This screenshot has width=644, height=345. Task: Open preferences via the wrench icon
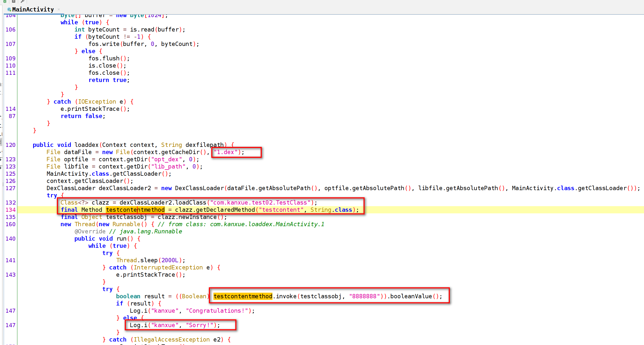23,1
